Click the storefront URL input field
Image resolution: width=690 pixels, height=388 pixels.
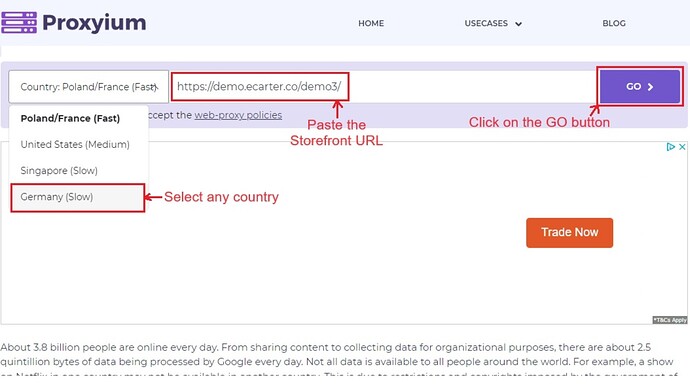point(382,87)
